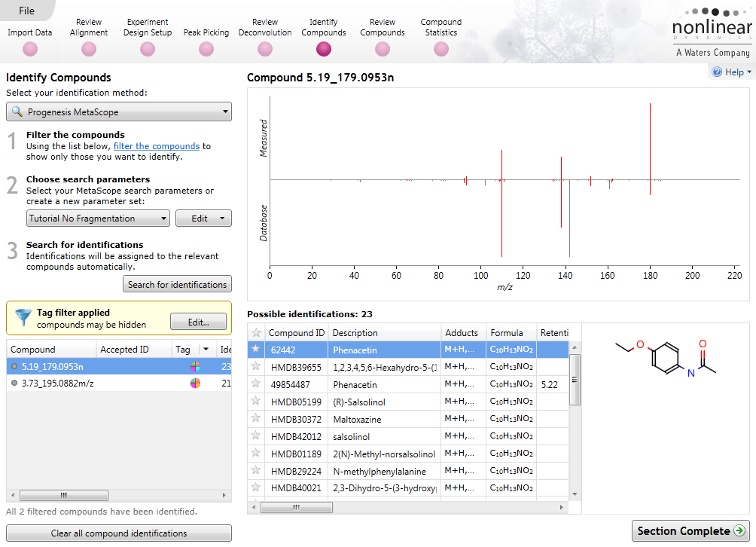The image size is (756, 547).
Task: Sort by the Formula column header
Action: point(511,333)
